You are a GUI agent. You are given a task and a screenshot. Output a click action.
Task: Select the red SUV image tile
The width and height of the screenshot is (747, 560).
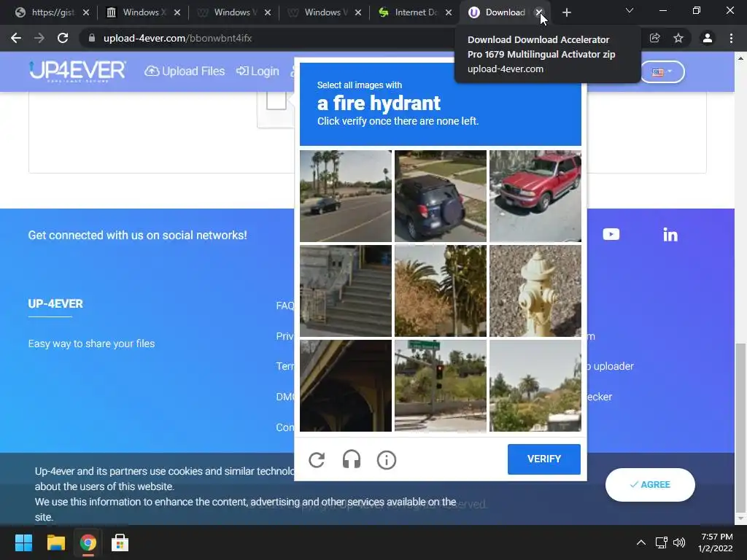(x=535, y=196)
